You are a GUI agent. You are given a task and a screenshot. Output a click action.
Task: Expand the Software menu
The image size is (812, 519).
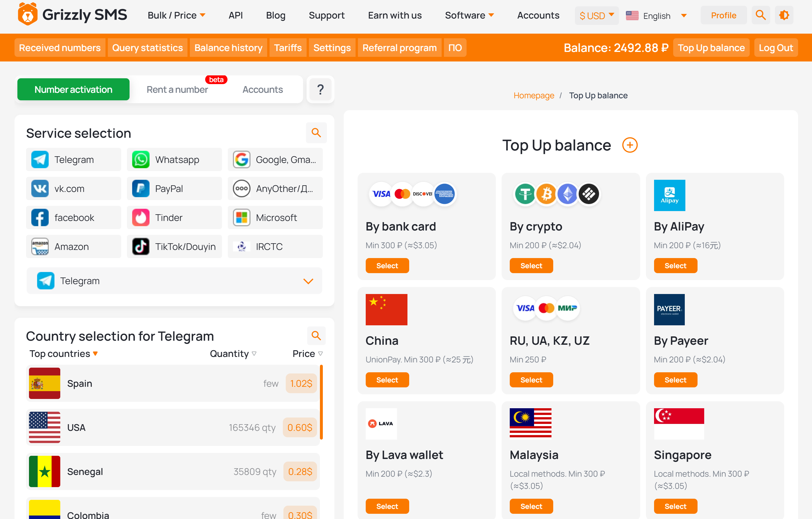click(469, 15)
